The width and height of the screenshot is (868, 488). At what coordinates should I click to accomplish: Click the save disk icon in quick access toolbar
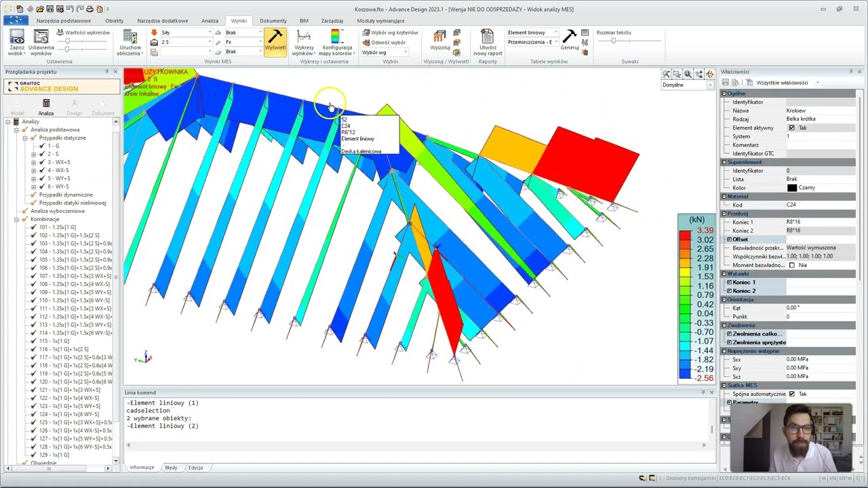(x=51, y=9)
